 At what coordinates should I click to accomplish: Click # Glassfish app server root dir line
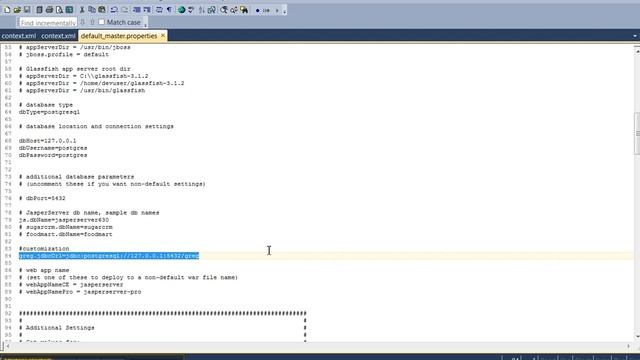point(75,69)
